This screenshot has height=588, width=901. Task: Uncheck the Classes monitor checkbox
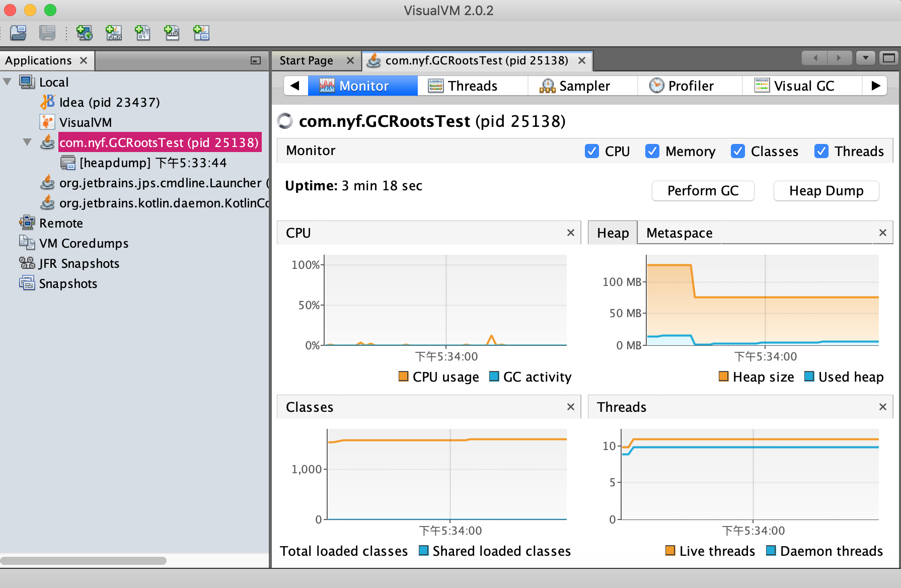(738, 151)
